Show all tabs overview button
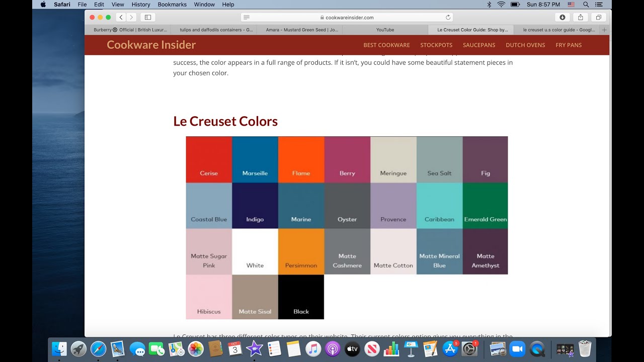The height and width of the screenshot is (362, 644). click(x=599, y=17)
